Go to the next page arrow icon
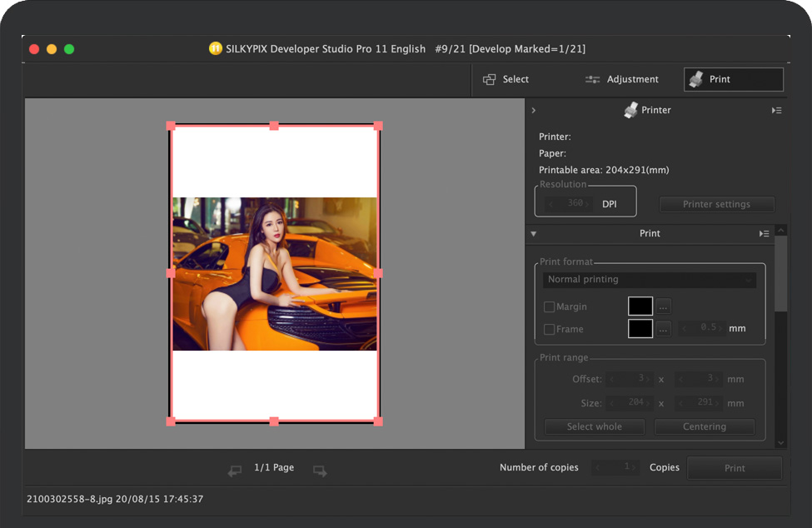Image resolution: width=812 pixels, height=528 pixels. [320, 471]
